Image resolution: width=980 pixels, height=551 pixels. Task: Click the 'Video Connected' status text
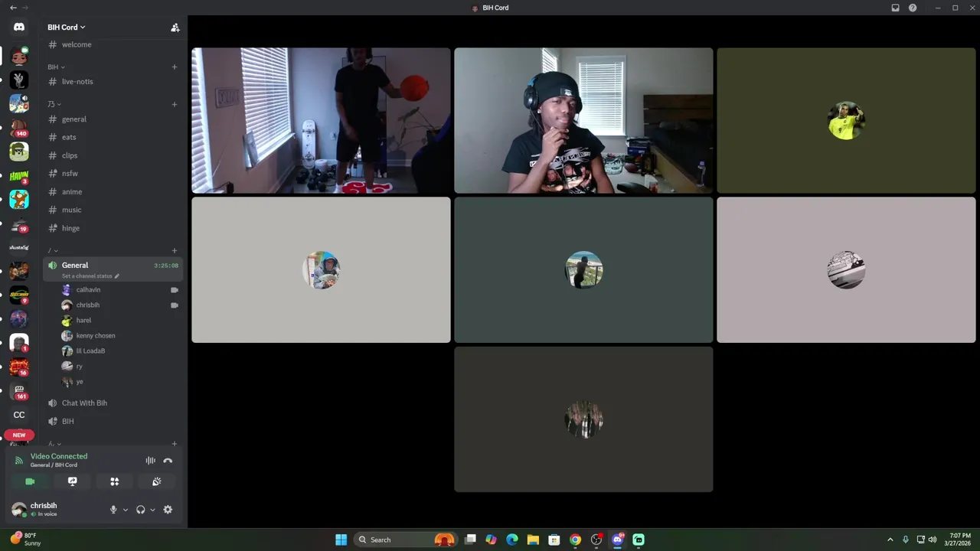click(x=59, y=456)
